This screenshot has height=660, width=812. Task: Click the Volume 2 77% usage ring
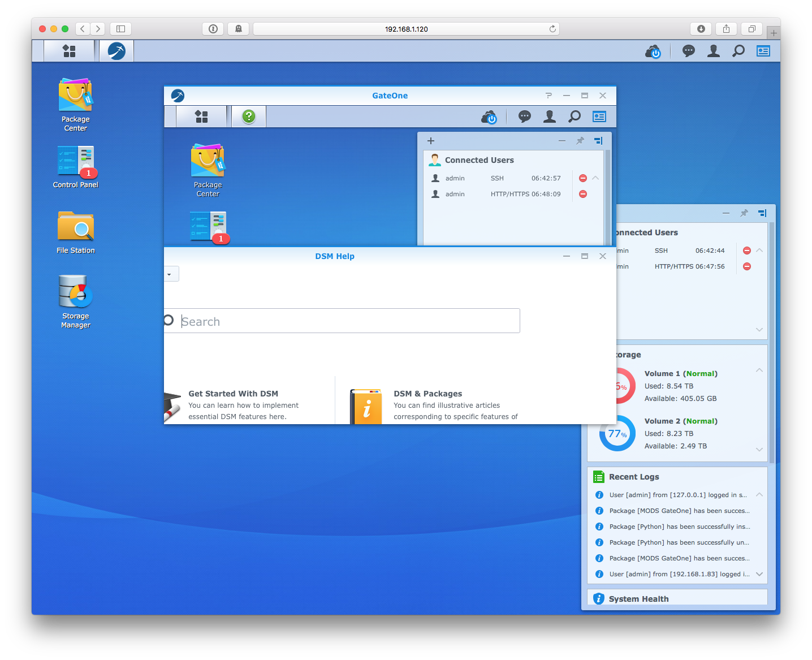point(617,433)
